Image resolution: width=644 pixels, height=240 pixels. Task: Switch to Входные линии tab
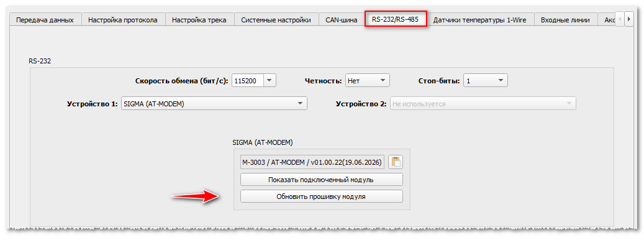point(565,20)
